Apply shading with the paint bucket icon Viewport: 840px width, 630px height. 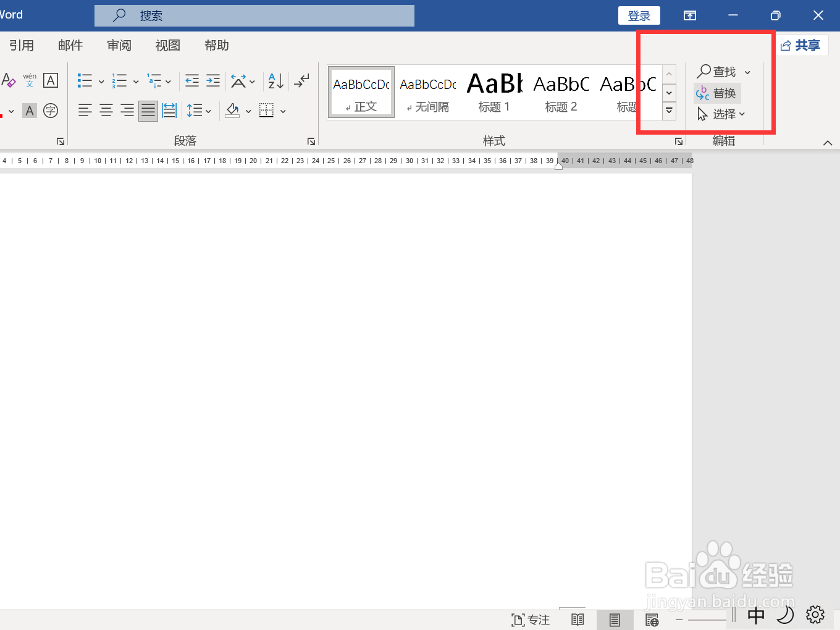pos(233,111)
